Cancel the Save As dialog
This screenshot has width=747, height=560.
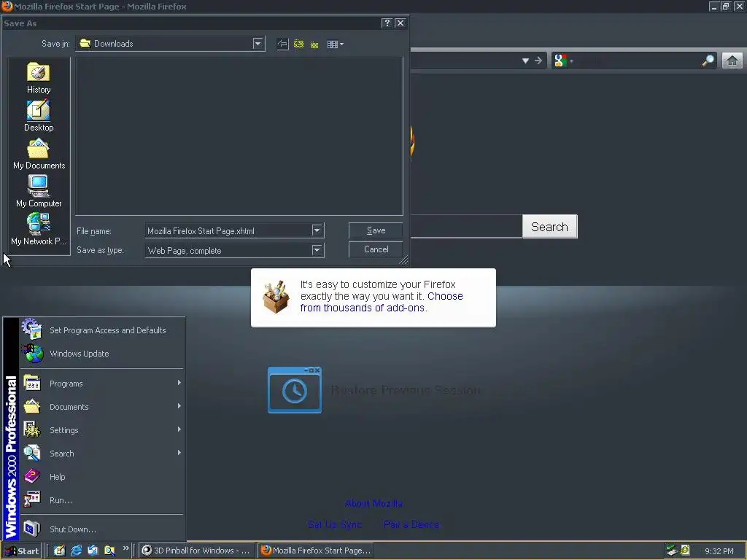[376, 249]
